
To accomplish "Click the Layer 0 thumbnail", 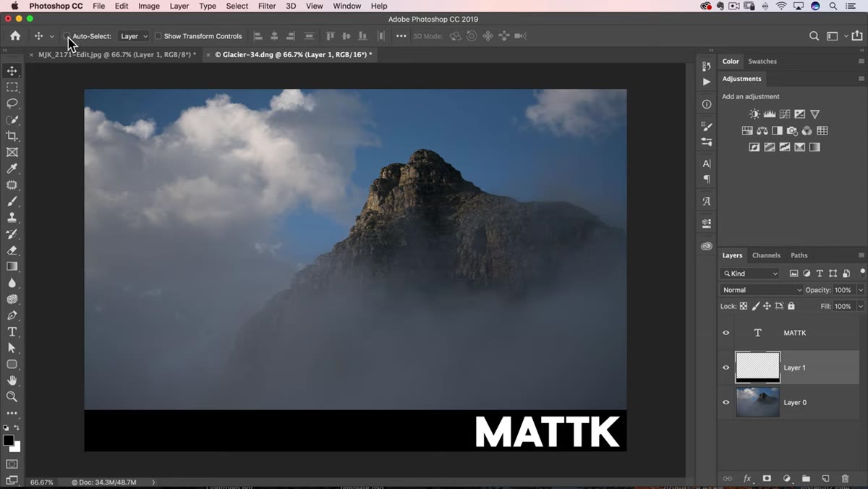I will [x=757, y=402].
